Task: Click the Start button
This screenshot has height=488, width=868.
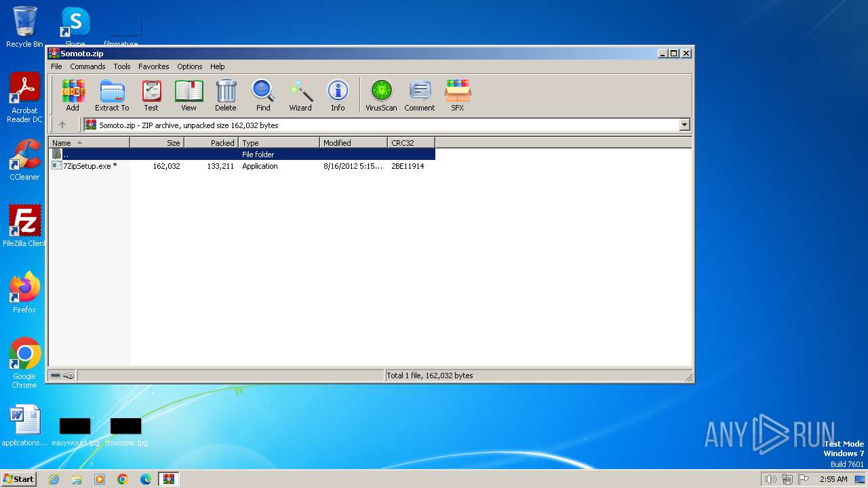Action: point(19,479)
